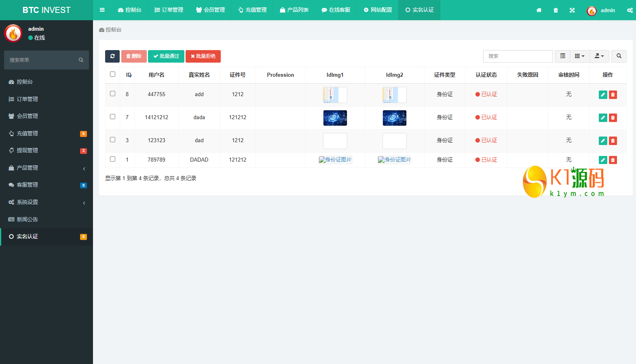
Task: Check the box for row ID 3
Action: point(112,140)
